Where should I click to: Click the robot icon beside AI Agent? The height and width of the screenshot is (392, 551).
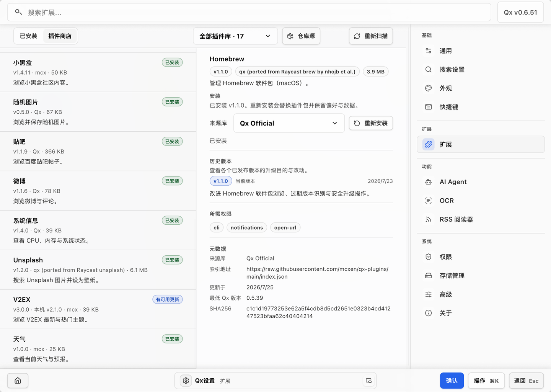pos(429,182)
